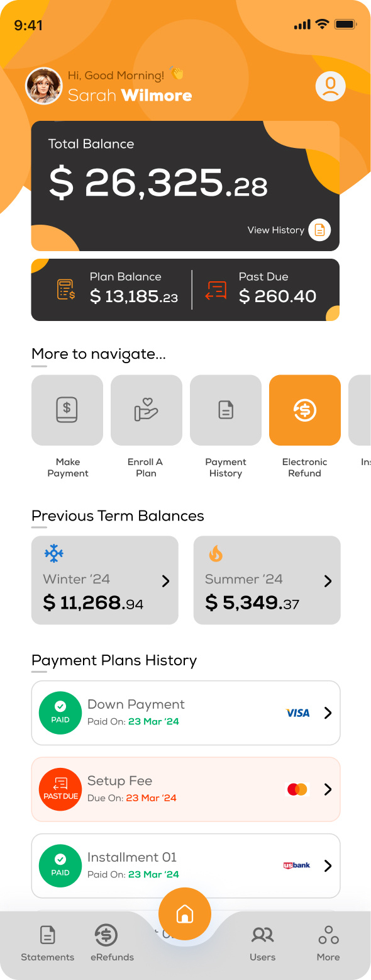Open the Enroll A Plan icon
This screenshot has width=371, height=980.
point(147,410)
